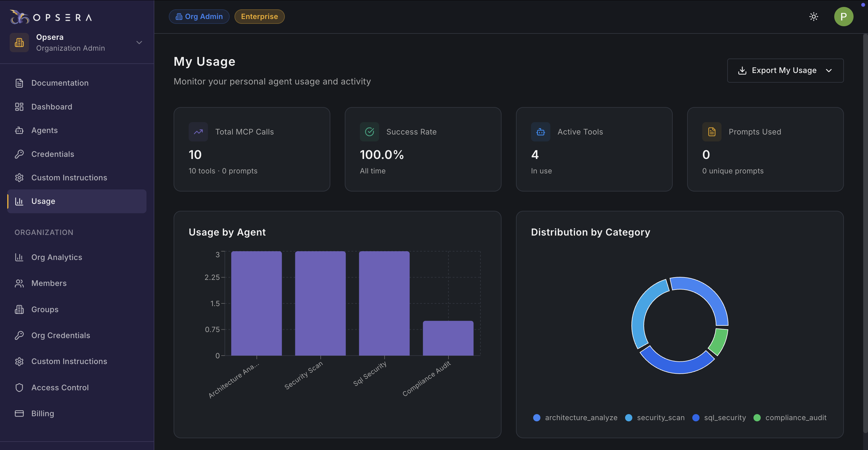Open Org Analytics in the sidebar
Image resolution: width=868 pixels, height=450 pixels.
(x=57, y=257)
